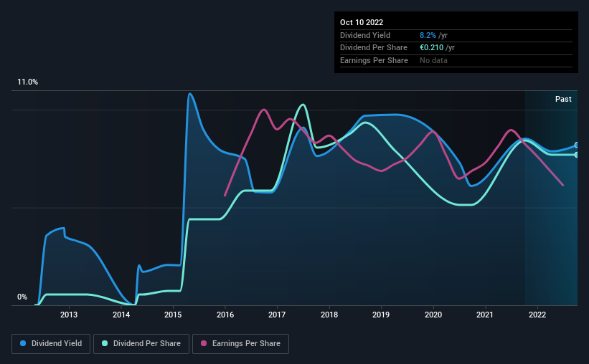Toggle the Dividend Per Share legend button

point(141,344)
